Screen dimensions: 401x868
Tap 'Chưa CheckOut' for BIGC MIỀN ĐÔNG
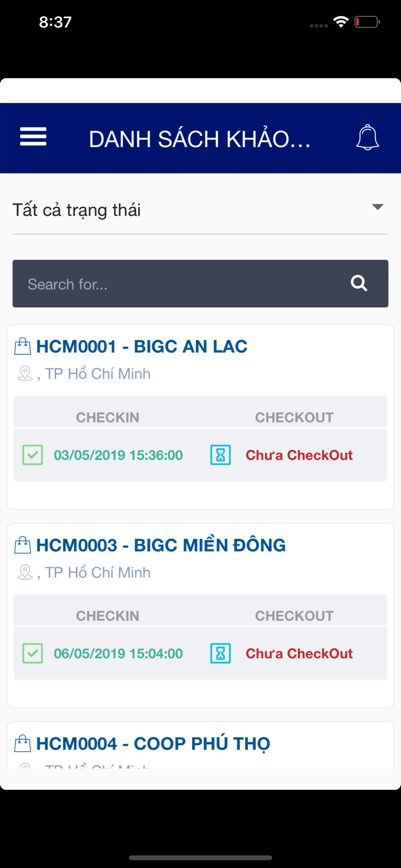coord(299,653)
